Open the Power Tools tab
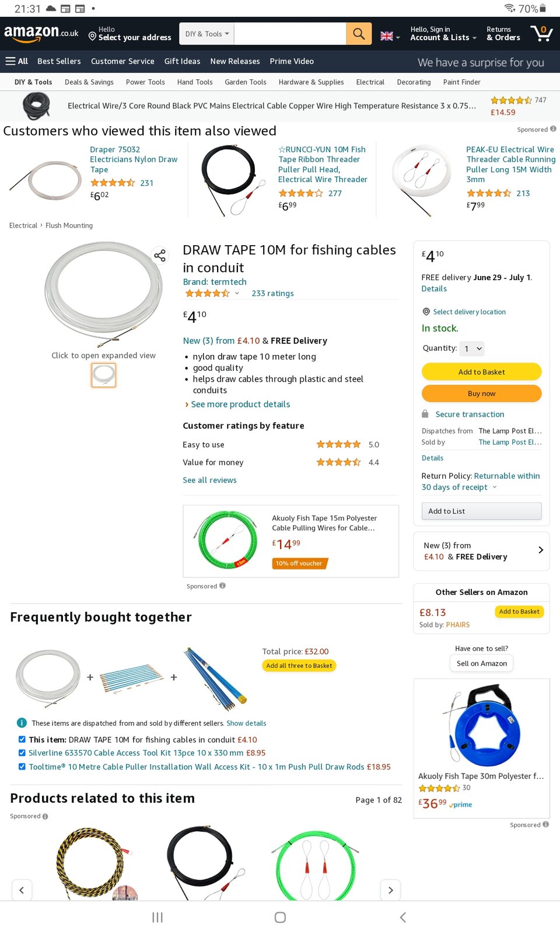 tap(145, 82)
